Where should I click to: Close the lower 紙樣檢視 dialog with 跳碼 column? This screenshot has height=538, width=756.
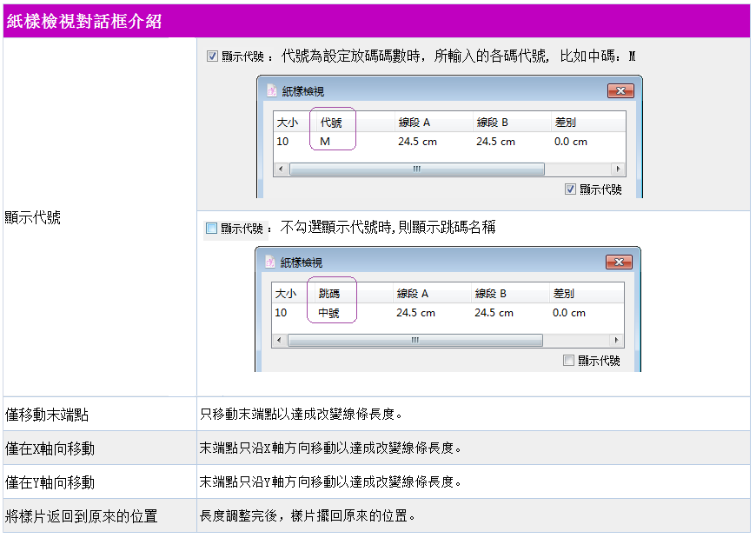[618, 262]
